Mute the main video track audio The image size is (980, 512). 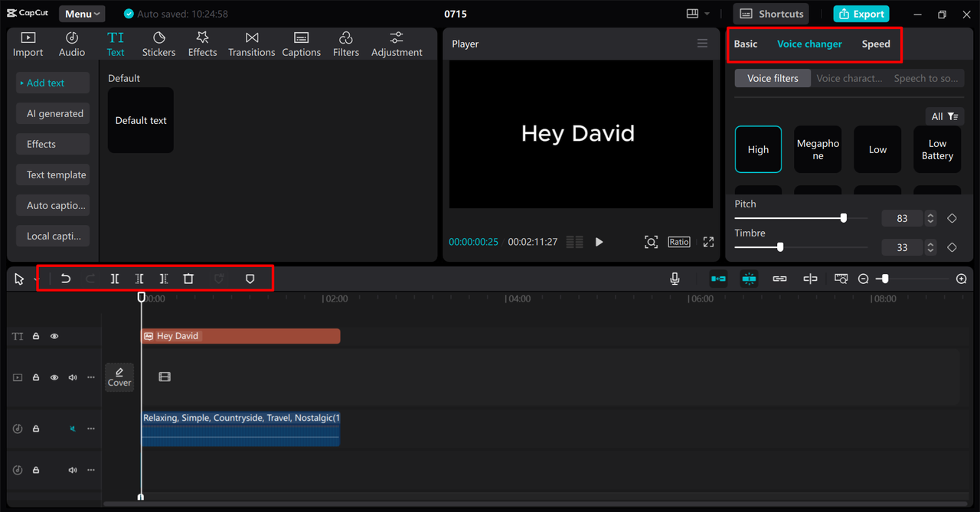pos(73,377)
